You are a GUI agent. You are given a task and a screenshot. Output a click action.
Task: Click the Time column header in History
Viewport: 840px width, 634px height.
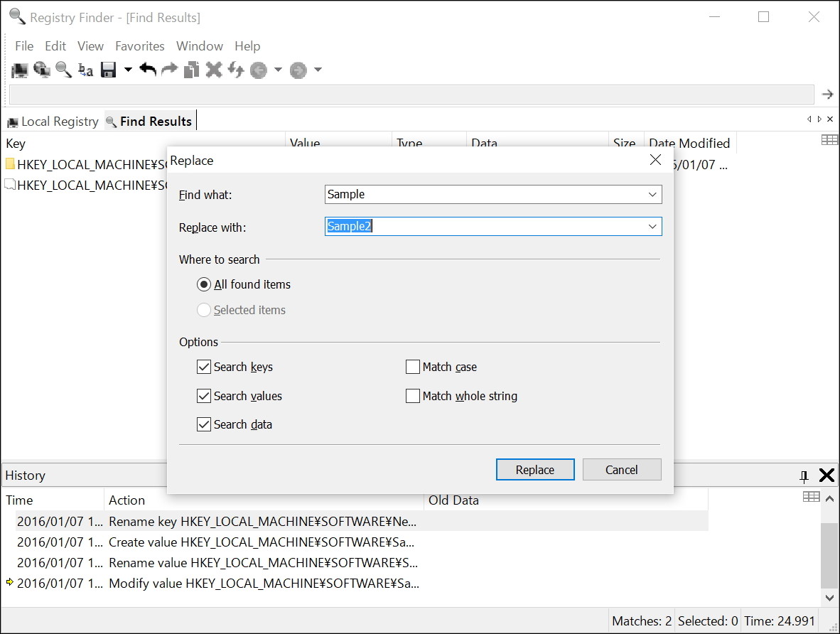point(53,500)
